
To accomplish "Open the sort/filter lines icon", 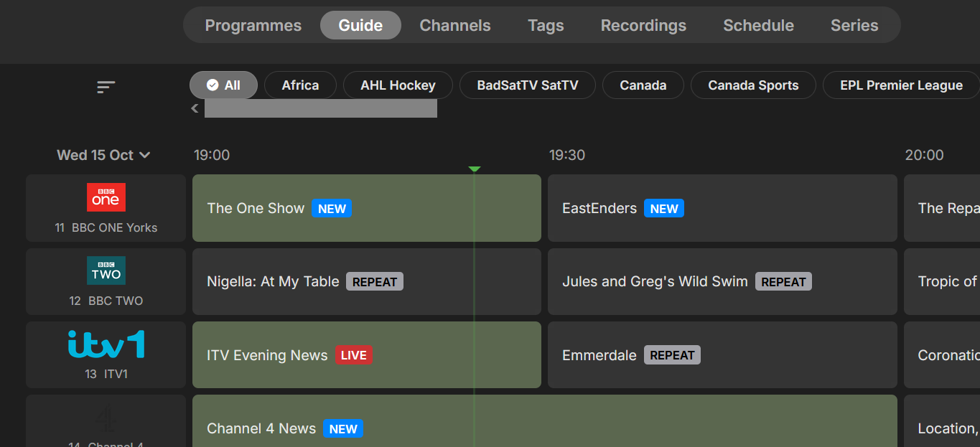I will point(106,87).
